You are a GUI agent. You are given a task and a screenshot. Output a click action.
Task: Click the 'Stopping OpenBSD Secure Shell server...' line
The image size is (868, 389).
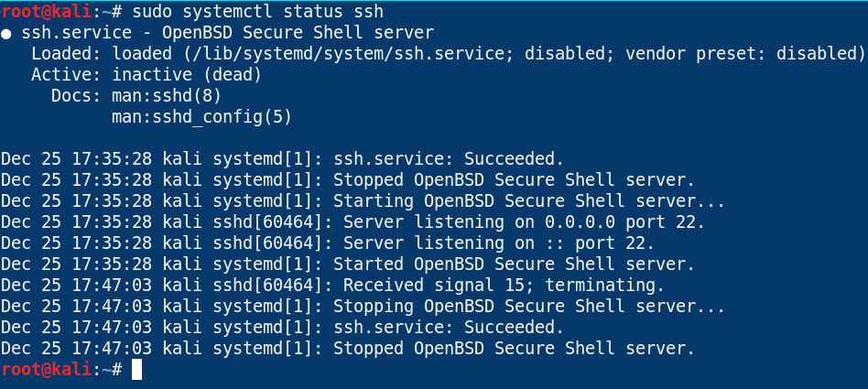pyautogui.click(x=363, y=307)
